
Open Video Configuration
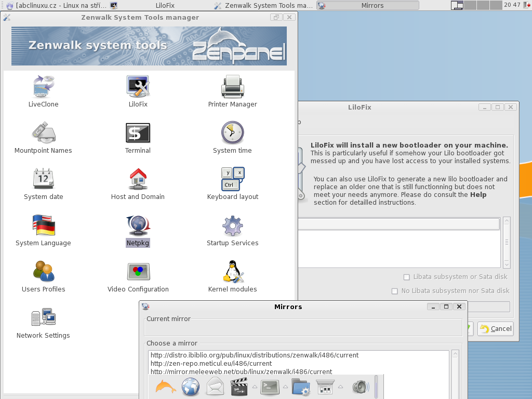tap(138, 276)
